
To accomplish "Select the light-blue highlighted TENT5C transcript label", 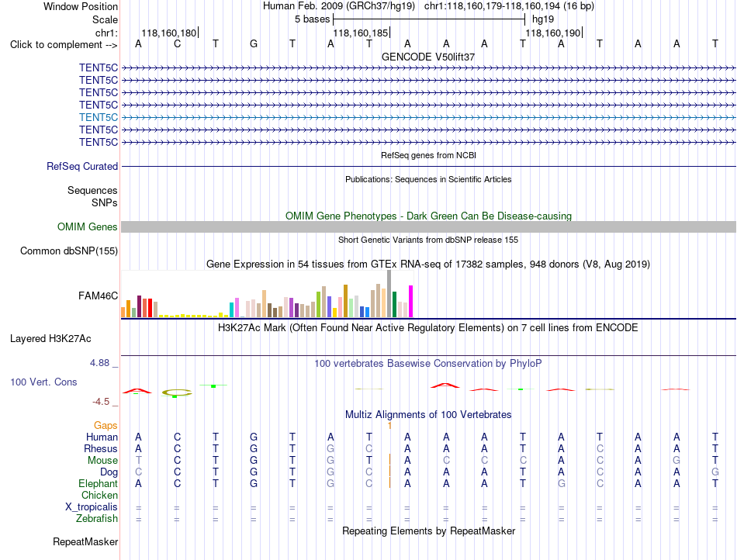I will tap(99, 117).
